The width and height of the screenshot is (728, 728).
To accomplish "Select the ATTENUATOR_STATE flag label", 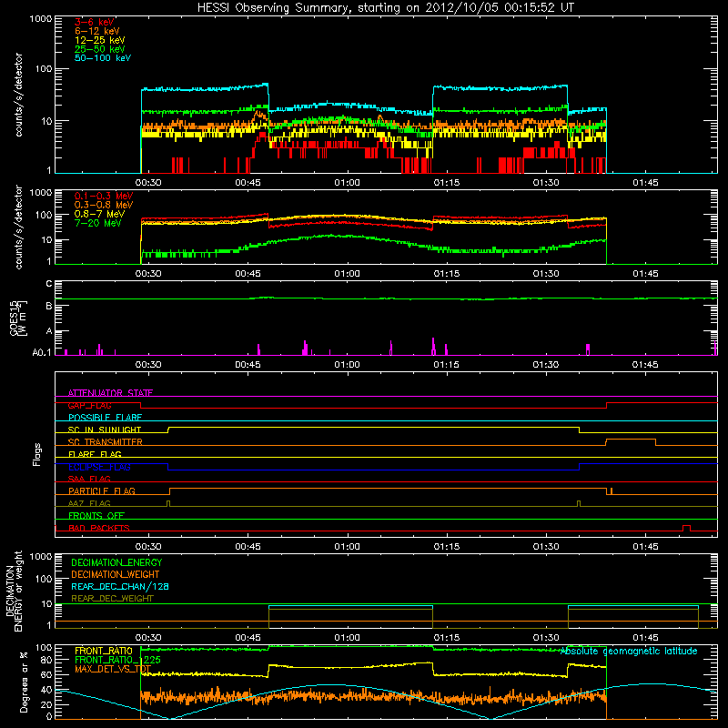I will [110, 393].
